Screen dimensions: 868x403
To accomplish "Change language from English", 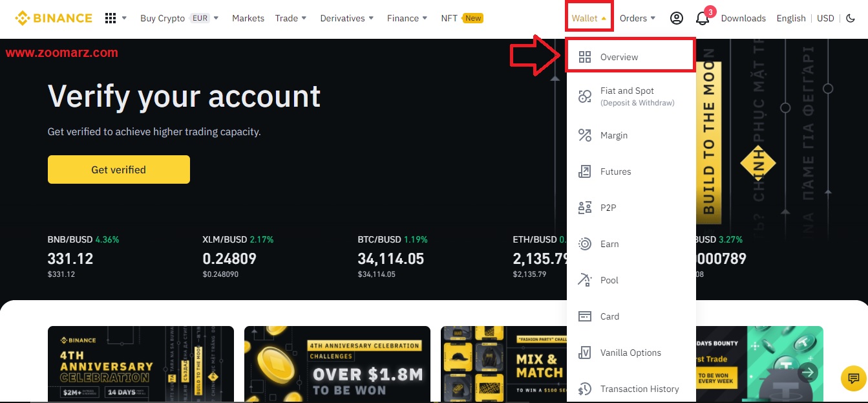I will (791, 18).
